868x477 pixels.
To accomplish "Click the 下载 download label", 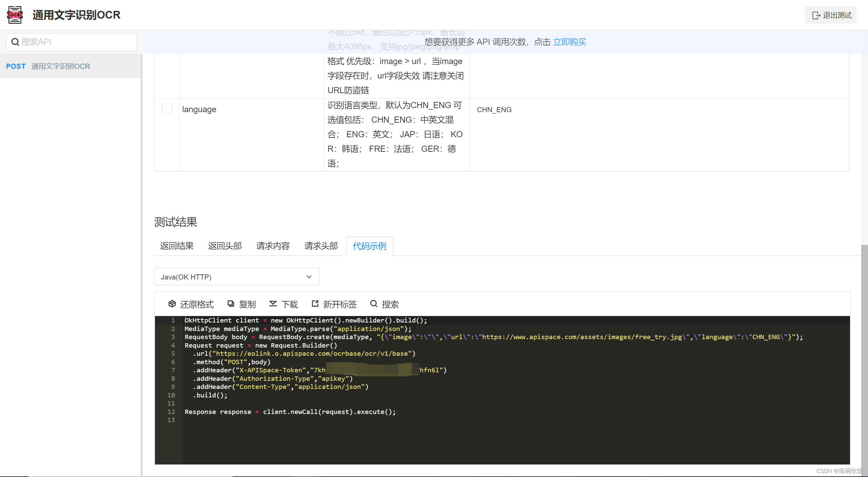I will [290, 304].
